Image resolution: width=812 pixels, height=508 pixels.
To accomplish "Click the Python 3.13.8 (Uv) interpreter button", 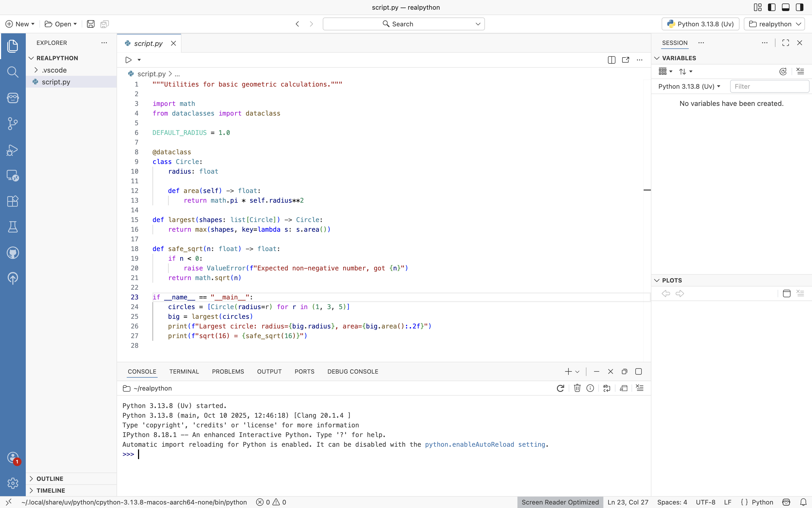I will tap(700, 24).
